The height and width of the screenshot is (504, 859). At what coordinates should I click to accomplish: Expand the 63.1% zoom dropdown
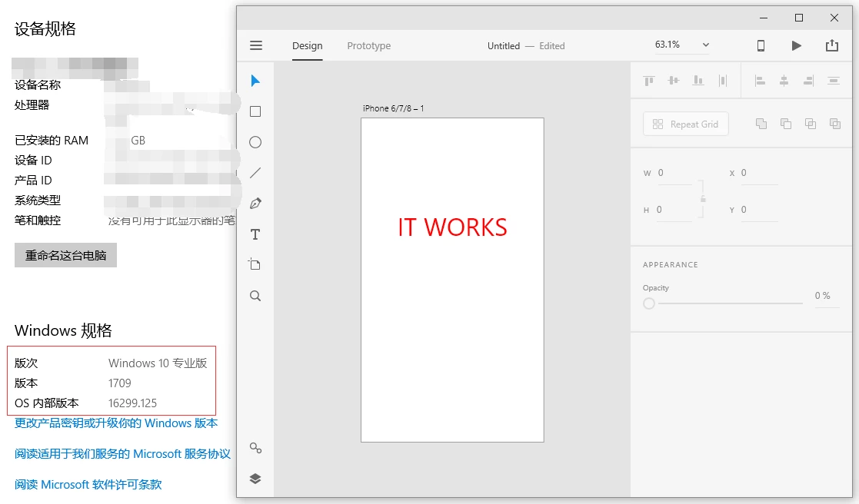706,45
